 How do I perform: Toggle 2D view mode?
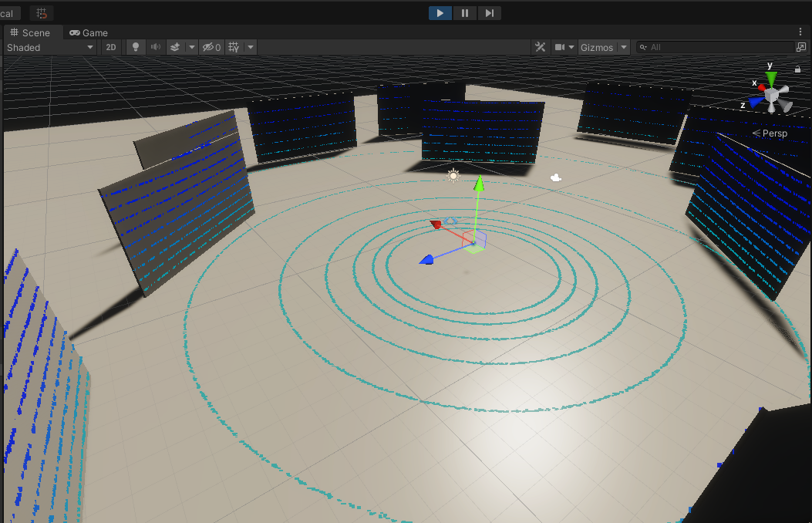tap(110, 47)
